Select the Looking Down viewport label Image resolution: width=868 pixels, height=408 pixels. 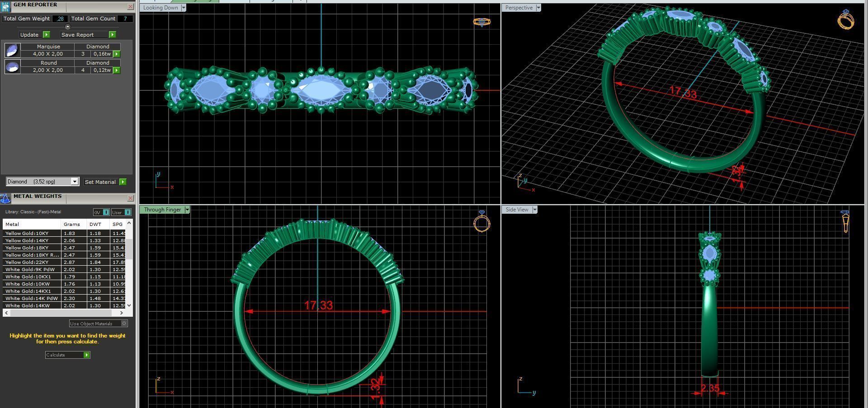(160, 8)
